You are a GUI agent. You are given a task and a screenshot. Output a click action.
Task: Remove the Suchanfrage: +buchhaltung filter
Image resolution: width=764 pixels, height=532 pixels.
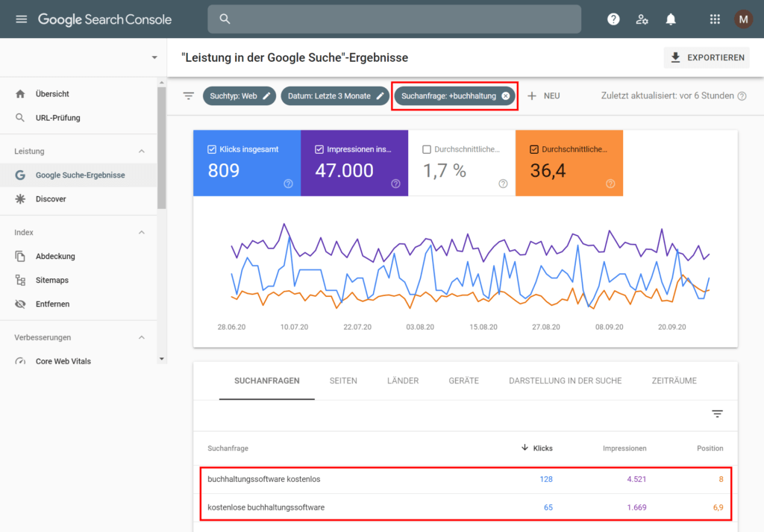click(x=506, y=96)
